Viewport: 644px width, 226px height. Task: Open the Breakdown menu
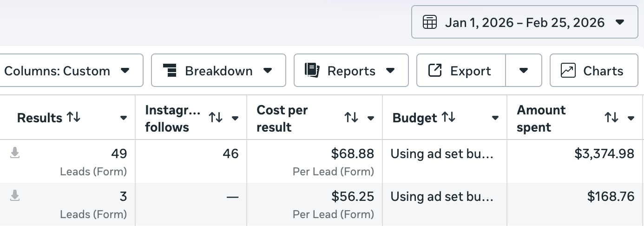tap(218, 71)
